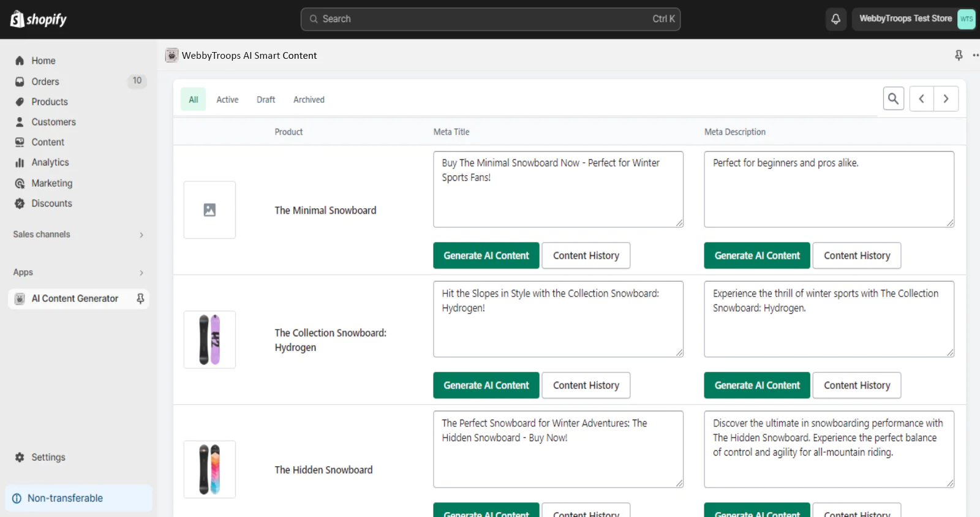Image resolution: width=980 pixels, height=517 pixels.
Task: Click the Orders count badge 10
Action: (137, 81)
